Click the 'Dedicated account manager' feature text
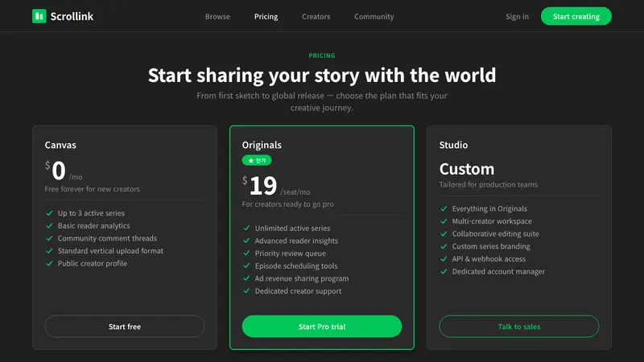 click(x=498, y=272)
